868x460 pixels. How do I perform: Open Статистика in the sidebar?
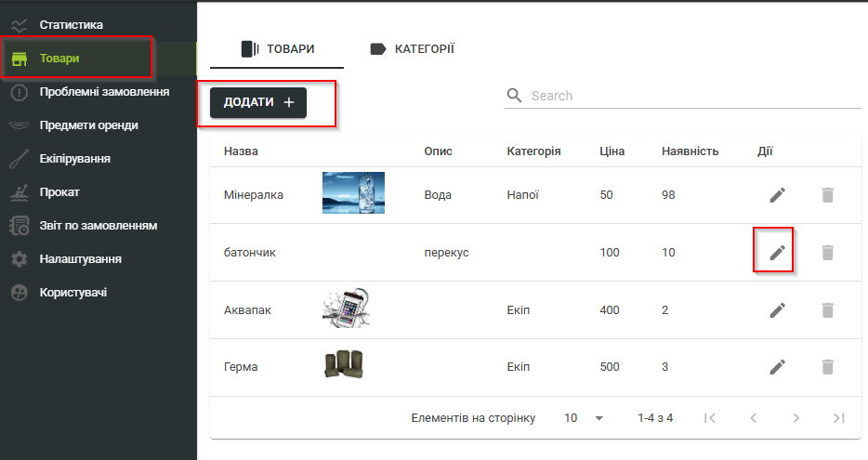(71, 25)
